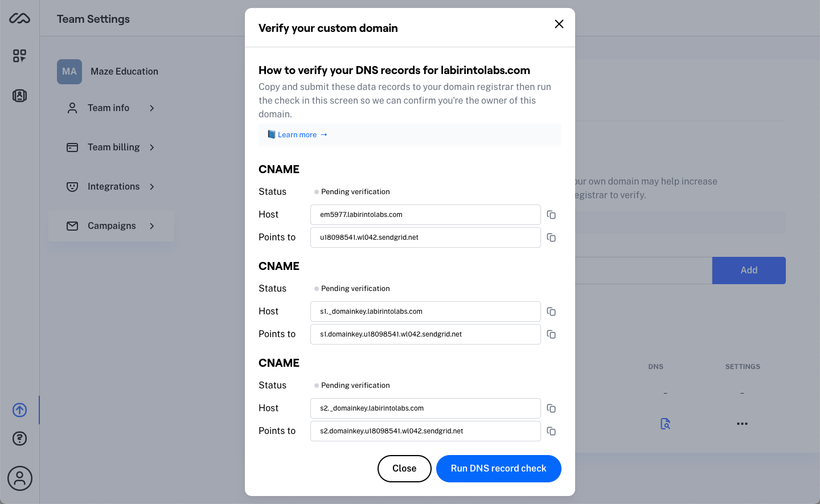
Task: Expand the Integrations section
Action: point(111,186)
